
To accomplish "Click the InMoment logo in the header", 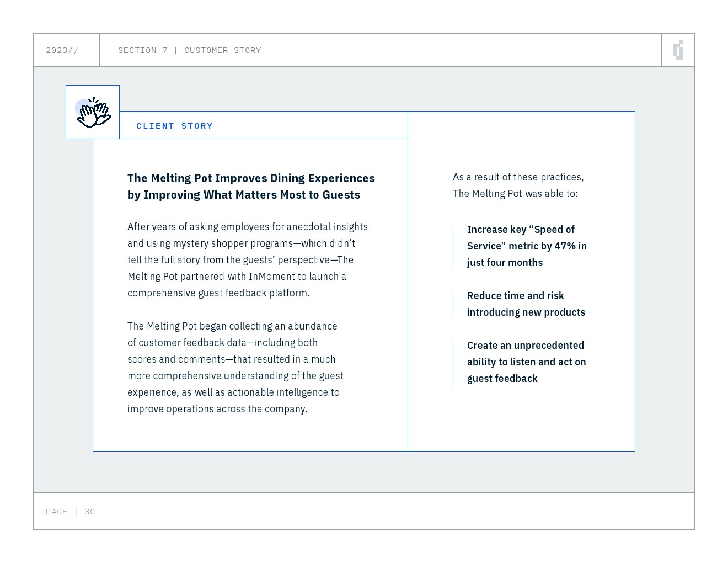I will (678, 50).
